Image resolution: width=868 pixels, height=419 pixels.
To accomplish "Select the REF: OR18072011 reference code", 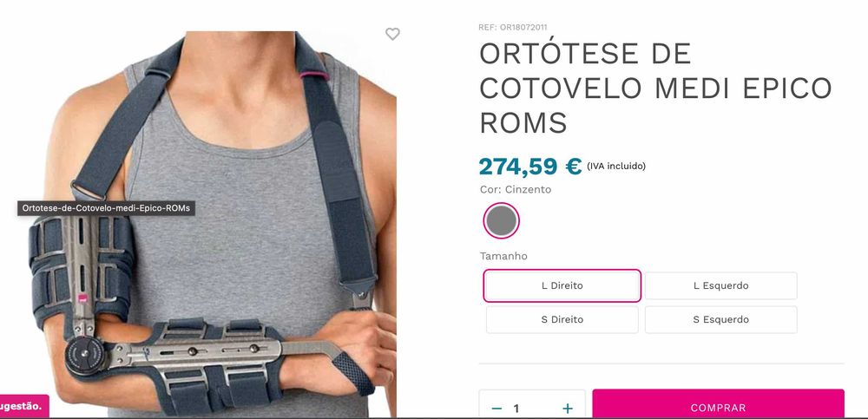I will coord(513,27).
